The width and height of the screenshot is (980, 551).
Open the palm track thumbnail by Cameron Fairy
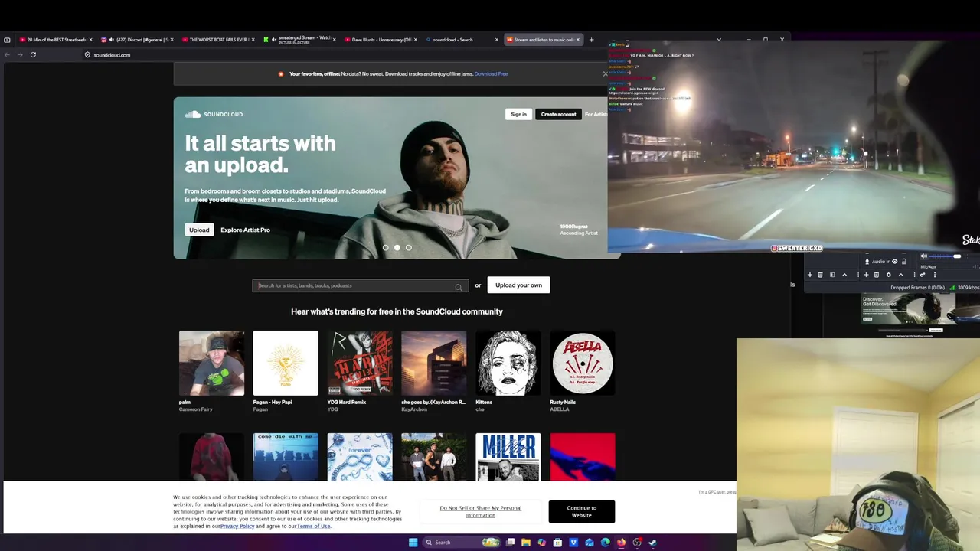point(211,363)
